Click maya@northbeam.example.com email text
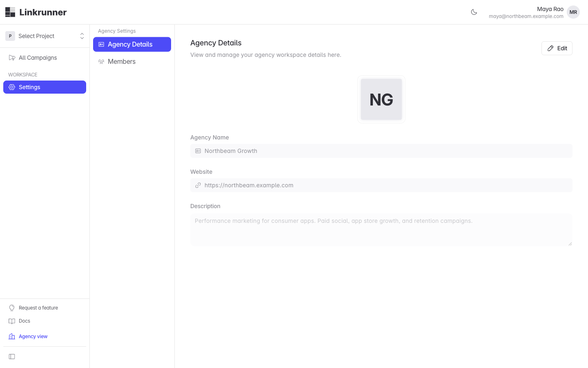 tap(526, 16)
